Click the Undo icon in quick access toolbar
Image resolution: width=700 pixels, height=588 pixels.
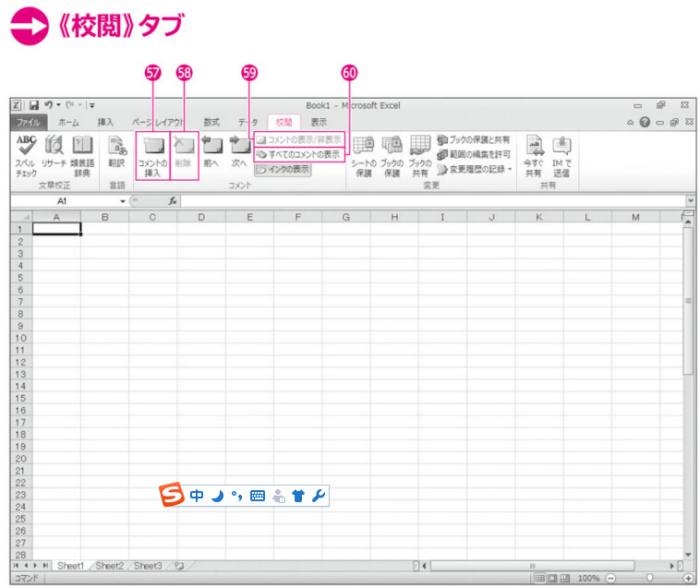(x=48, y=105)
